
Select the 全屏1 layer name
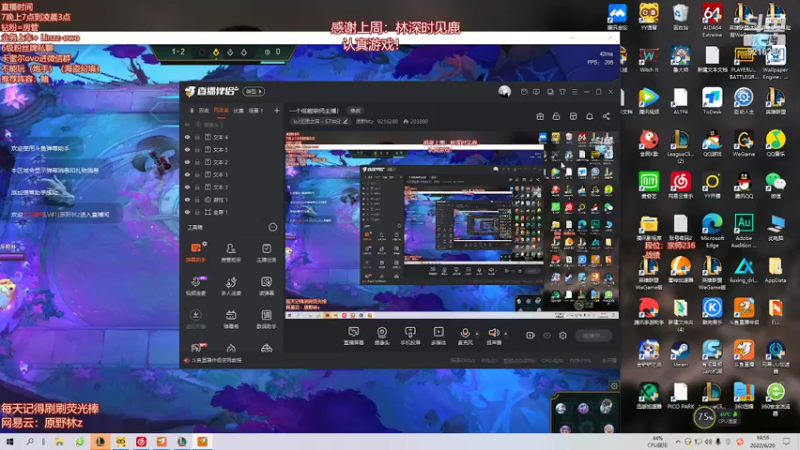(220, 212)
